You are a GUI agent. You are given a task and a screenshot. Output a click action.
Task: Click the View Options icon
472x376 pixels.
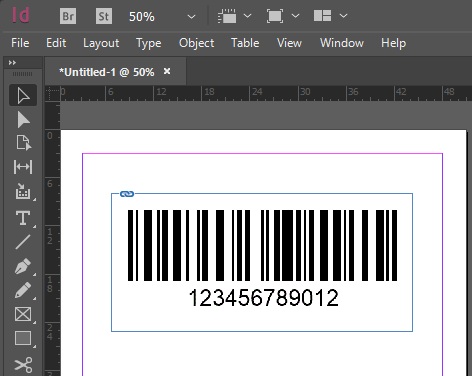[227, 16]
